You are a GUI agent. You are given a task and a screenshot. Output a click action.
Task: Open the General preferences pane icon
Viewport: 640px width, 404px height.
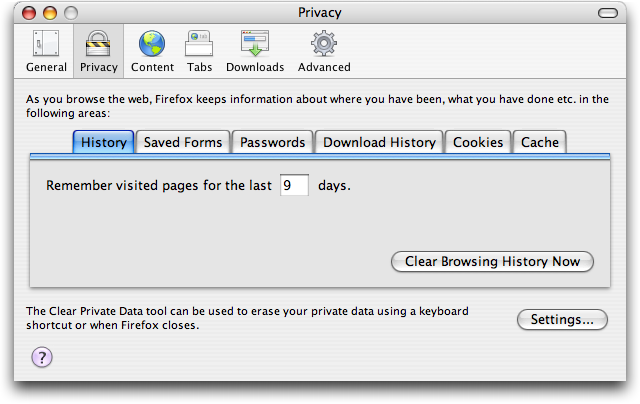[46, 43]
